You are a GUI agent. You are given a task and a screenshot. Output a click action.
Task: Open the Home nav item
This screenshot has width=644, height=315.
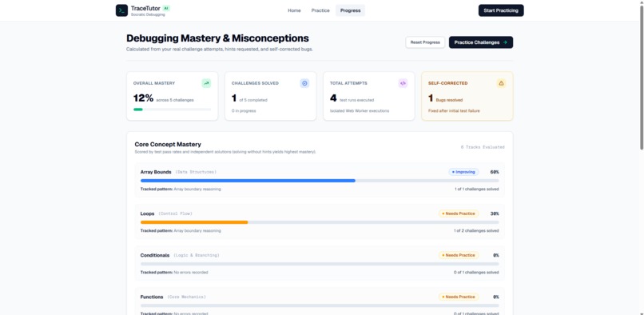(x=294, y=10)
